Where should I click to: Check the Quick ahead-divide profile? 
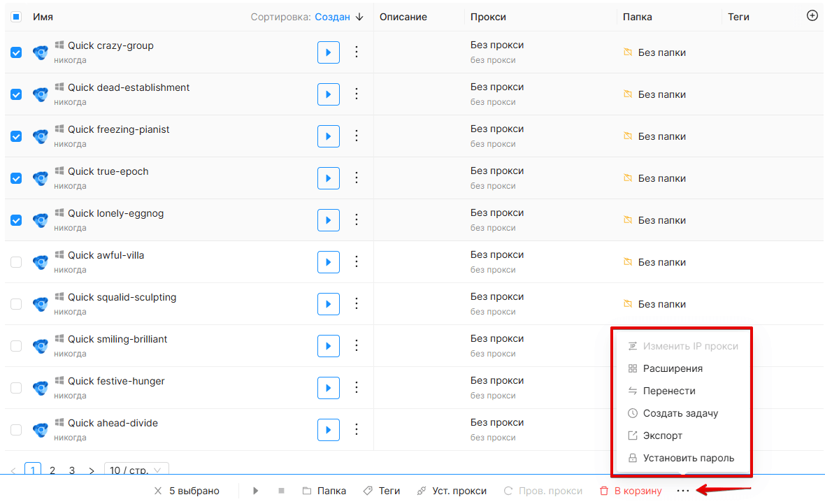[x=16, y=430]
